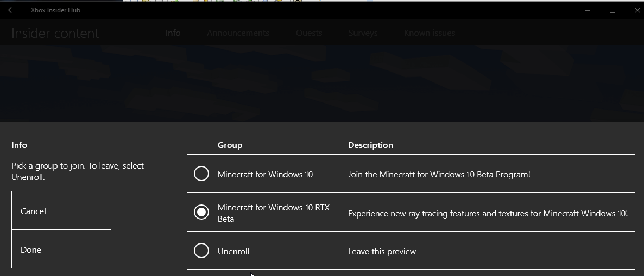Screen dimensions: 644x276
Task: Maximize the Xbox Insider Hub window
Action: point(613,10)
